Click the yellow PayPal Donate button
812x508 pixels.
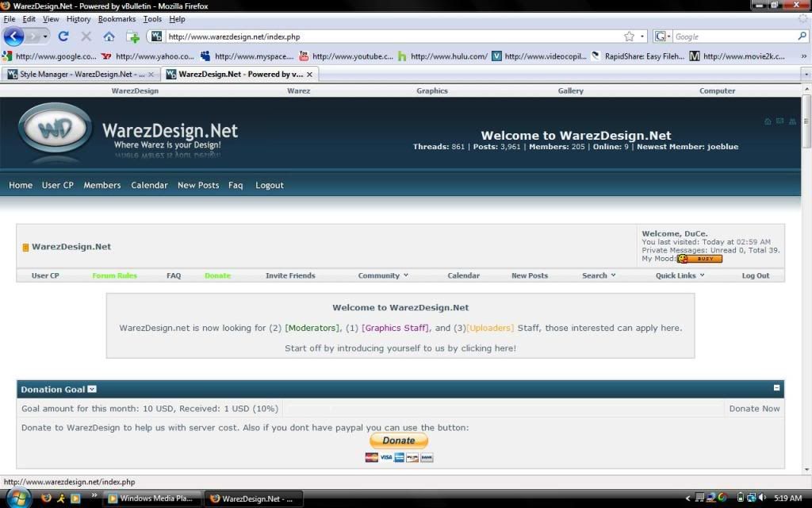(399, 441)
